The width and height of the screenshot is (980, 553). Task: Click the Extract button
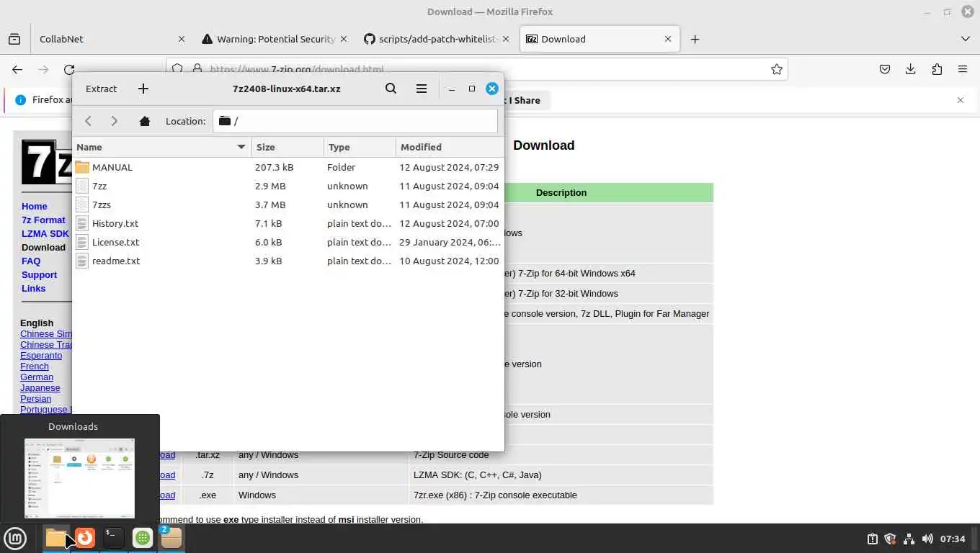point(101,89)
